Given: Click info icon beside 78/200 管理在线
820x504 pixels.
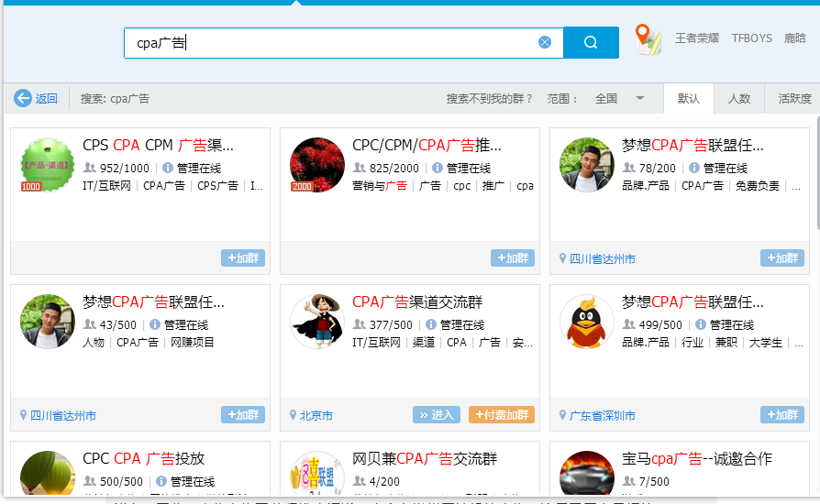Looking at the screenshot, I should pos(694,168).
